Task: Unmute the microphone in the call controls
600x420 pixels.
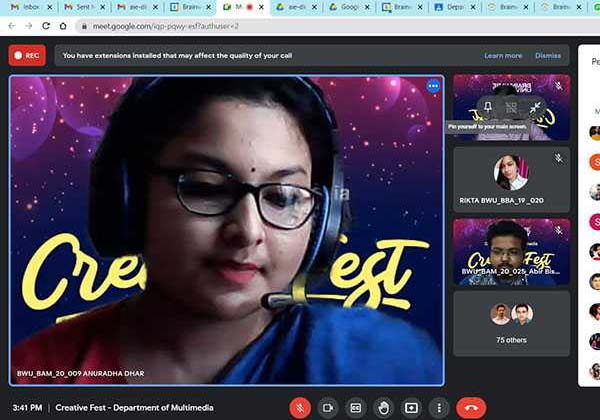Action: [299, 408]
